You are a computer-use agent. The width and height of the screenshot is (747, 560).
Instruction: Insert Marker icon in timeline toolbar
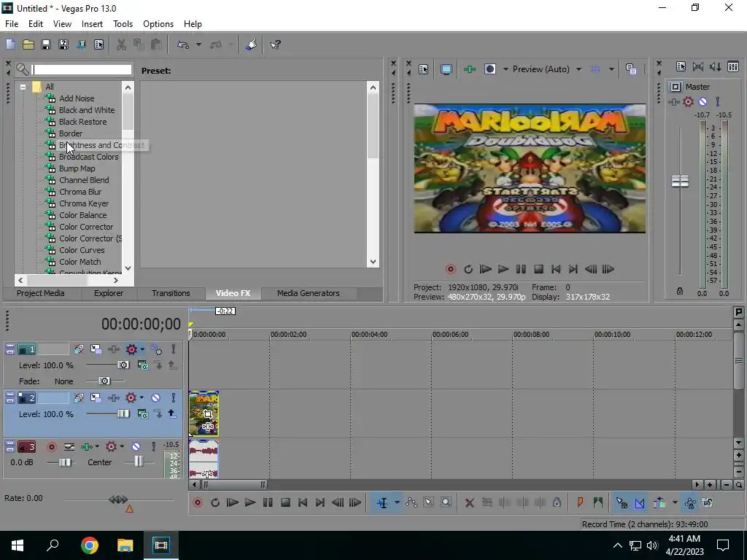pyautogui.click(x=580, y=503)
